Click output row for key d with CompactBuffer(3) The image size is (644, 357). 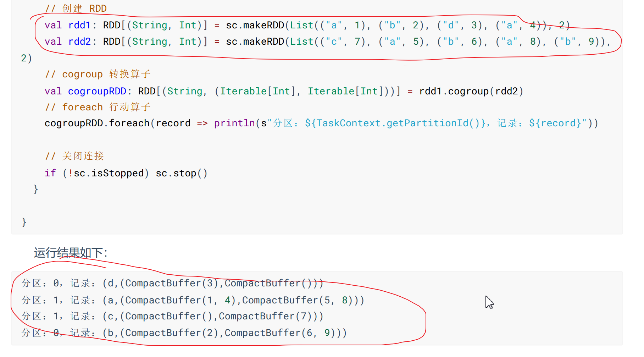click(x=172, y=283)
